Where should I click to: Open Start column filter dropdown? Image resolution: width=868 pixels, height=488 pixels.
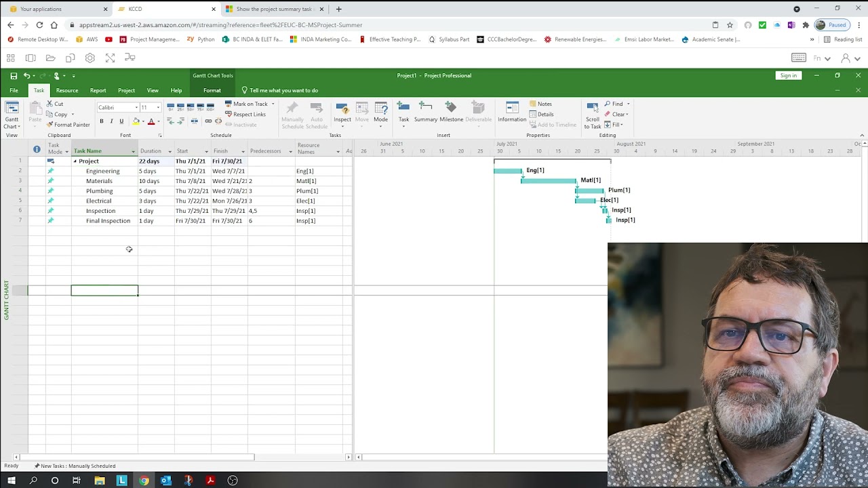206,151
